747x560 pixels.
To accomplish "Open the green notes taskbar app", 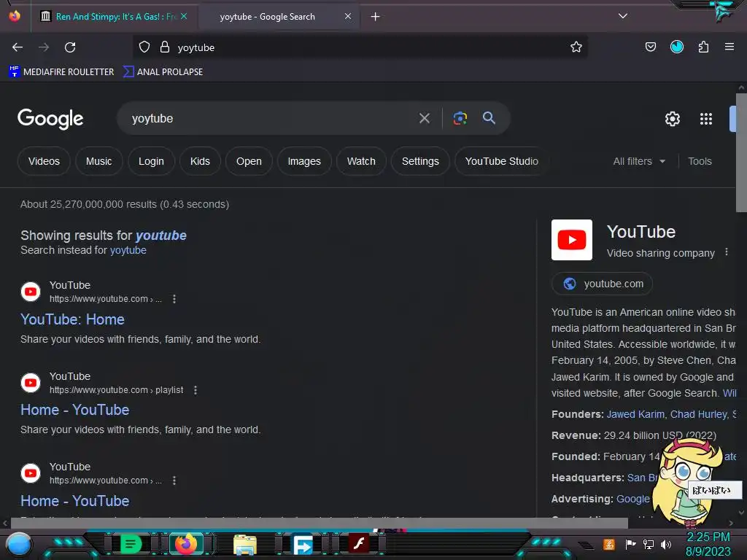I will click(x=131, y=544).
